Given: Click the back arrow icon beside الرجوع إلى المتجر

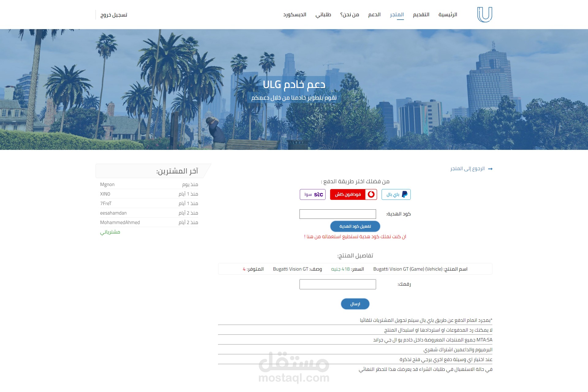Looking at the screenshot, I should pyautogui.click(x=490, y=169).
